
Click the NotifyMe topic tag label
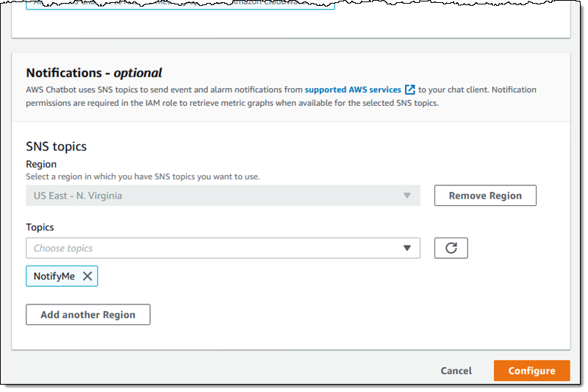(x=54, y=276)
